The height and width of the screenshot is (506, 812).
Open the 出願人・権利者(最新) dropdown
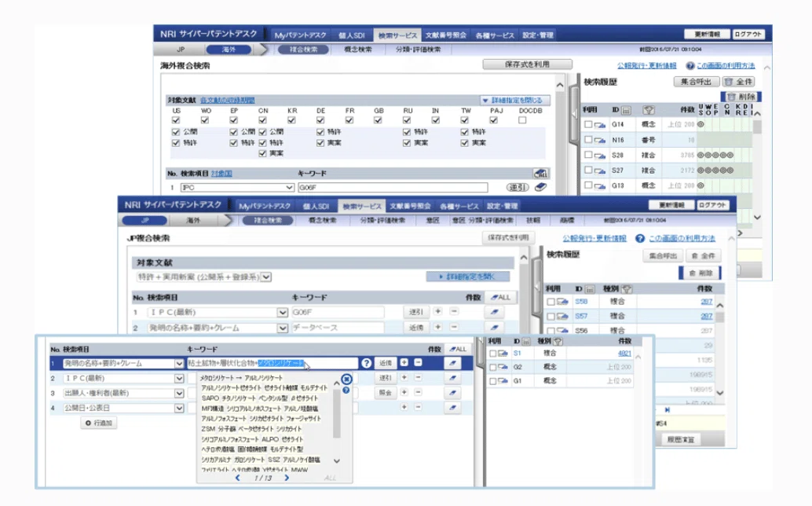pyautogui.click(x=179, y=393)
